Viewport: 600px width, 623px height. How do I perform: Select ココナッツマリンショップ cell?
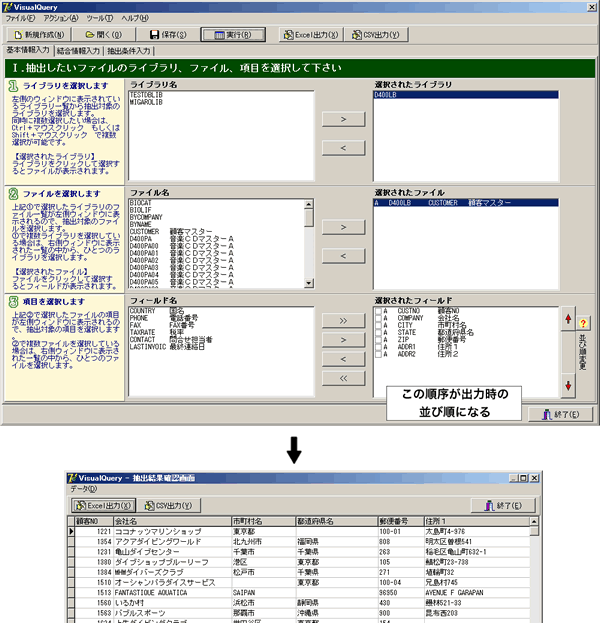172,532
